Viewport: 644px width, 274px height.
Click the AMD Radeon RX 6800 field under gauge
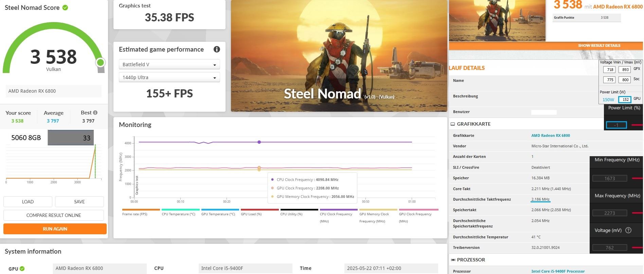[54, 91]
